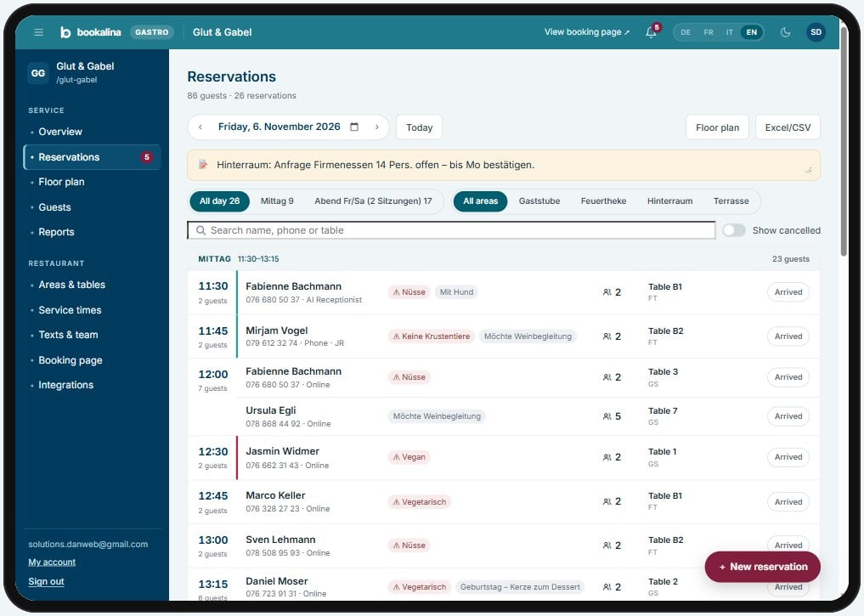This screenshot has height=616, width=864.
Task: Select All day 26 filter
Action: (219, 201)
